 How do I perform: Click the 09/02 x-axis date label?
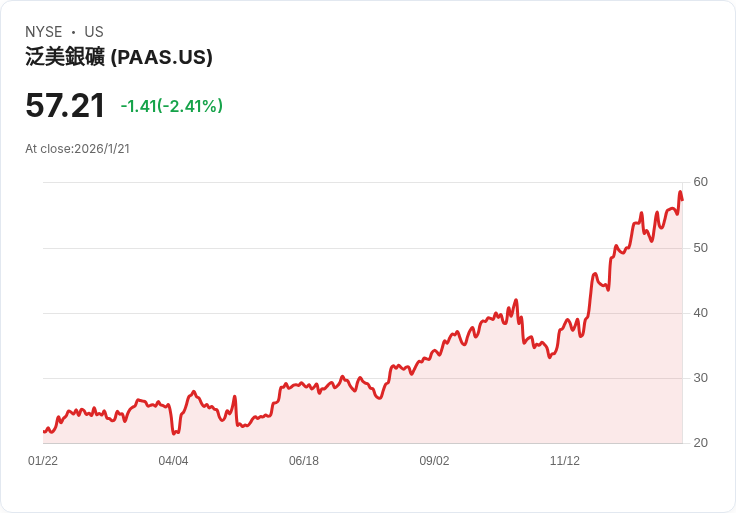pyautogui.click(x=434, y=461)
